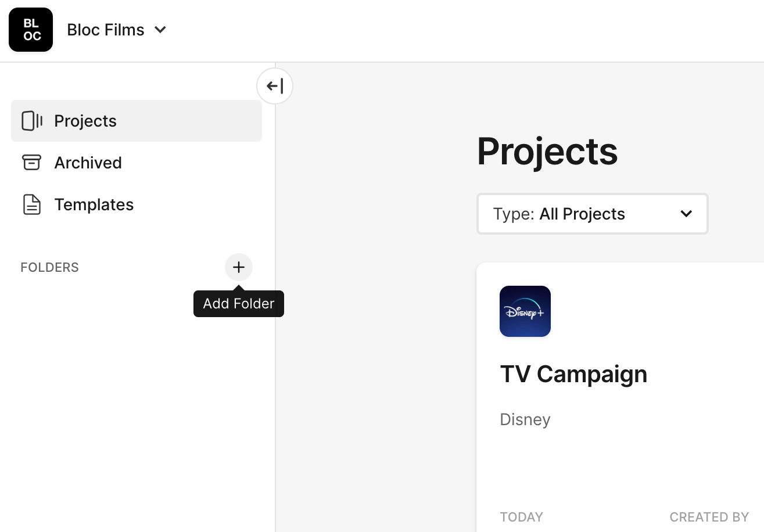Open the Disney+ project thumbnail
764x532 pixels.
point(525,311)
